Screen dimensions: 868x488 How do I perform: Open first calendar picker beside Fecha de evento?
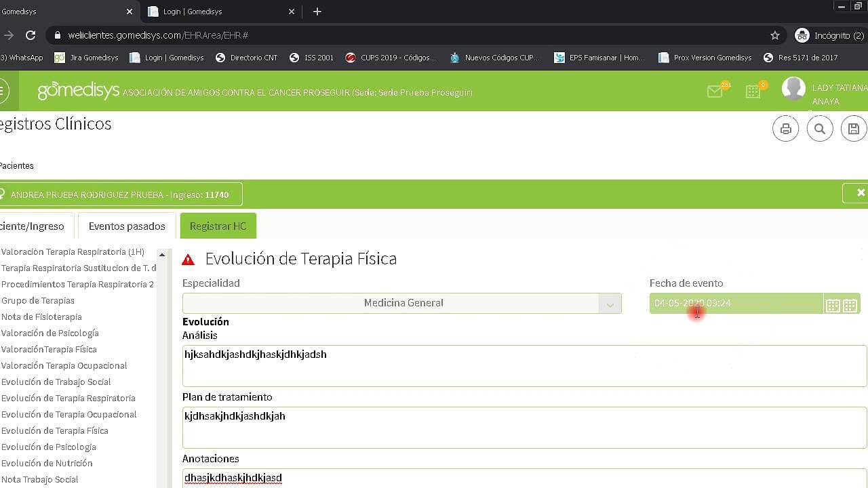click(x=833, y=305)
